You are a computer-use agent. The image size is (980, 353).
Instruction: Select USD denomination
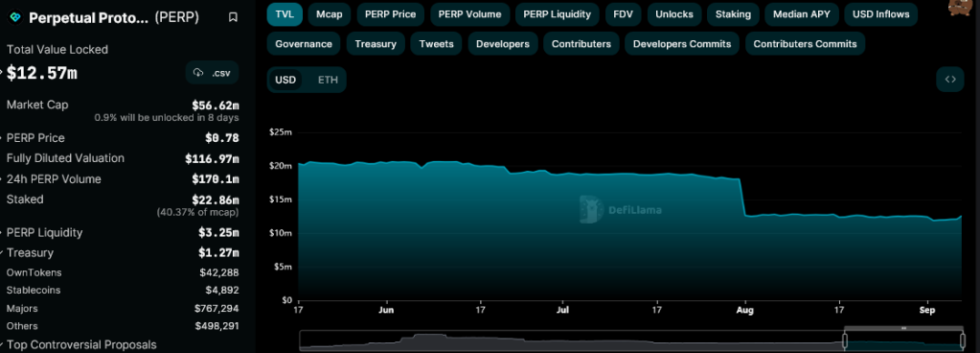point(285,80)
